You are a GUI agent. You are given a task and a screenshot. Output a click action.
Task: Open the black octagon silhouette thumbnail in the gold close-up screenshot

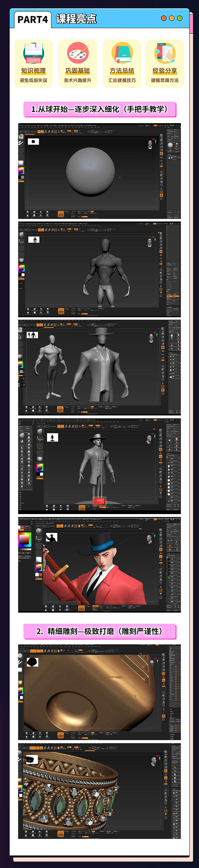coord(32,662)
